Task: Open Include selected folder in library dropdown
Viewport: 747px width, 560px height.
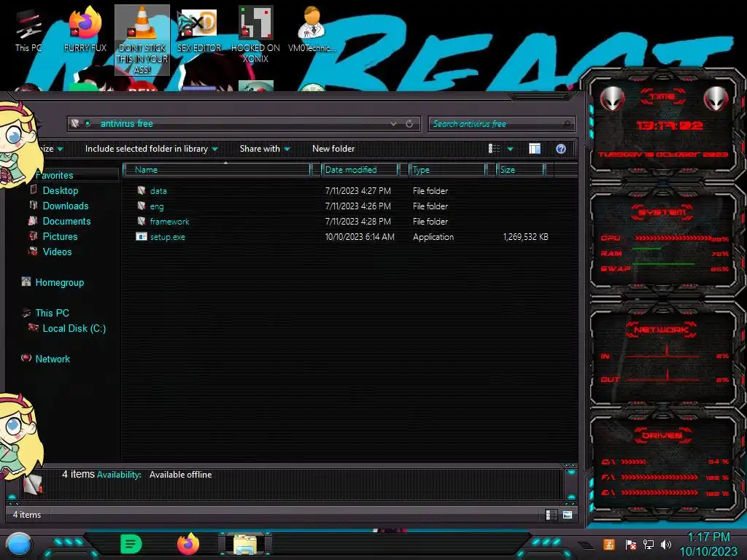Action: coord(215,149)
